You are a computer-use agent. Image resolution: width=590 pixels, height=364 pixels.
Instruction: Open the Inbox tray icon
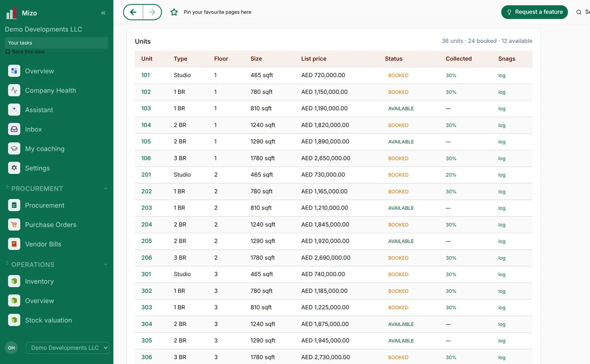coord(14,129)
